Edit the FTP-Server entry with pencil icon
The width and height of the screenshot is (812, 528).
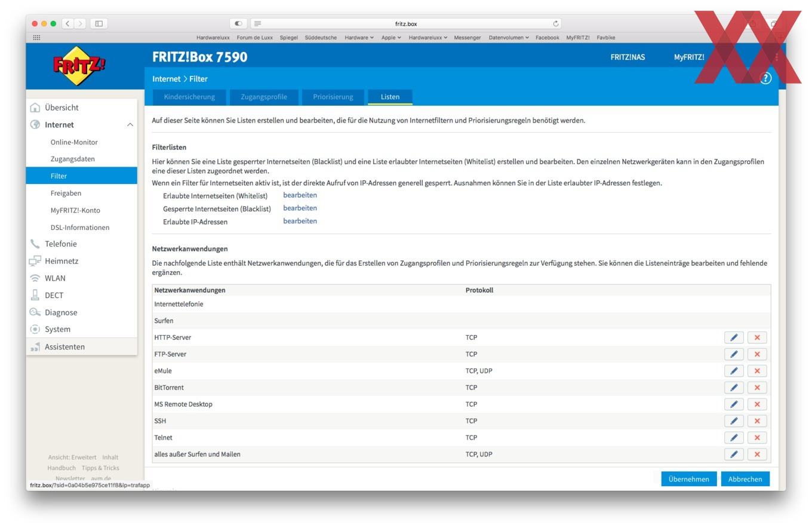tap(734, 354)
